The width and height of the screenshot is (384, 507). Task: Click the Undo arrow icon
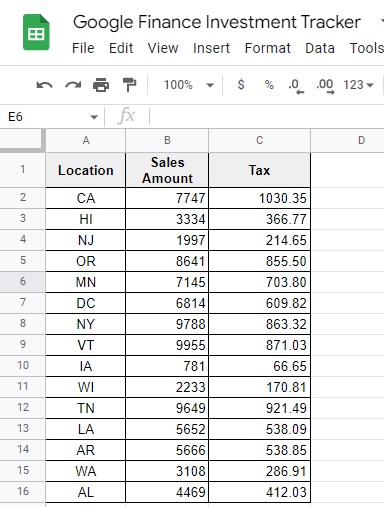(45, 85)
